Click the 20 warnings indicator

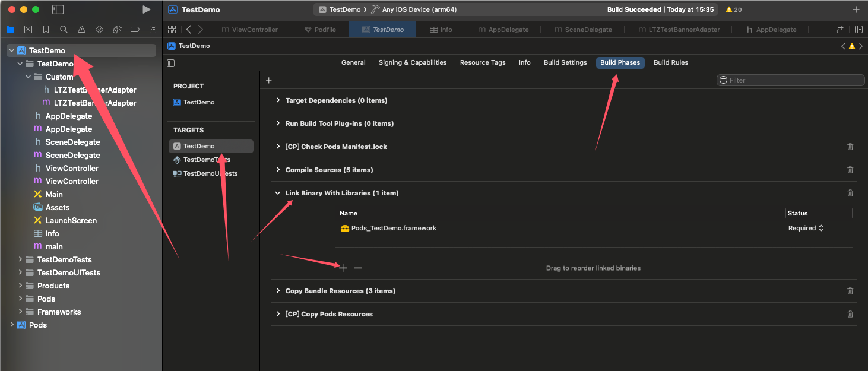point(733,9)
